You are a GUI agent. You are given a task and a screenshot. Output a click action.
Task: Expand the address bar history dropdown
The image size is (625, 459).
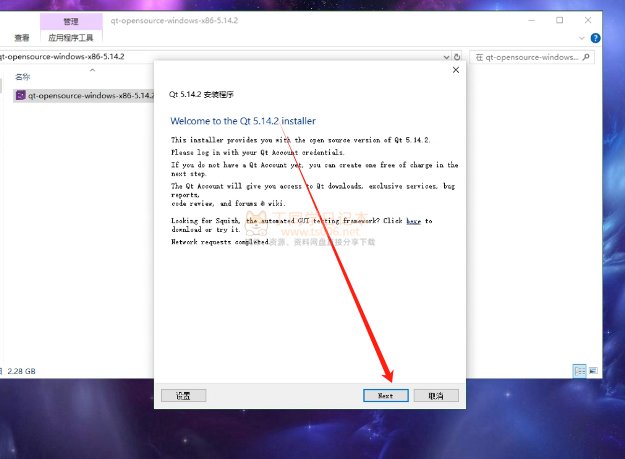pyautogui.click(x=446, y=57)
